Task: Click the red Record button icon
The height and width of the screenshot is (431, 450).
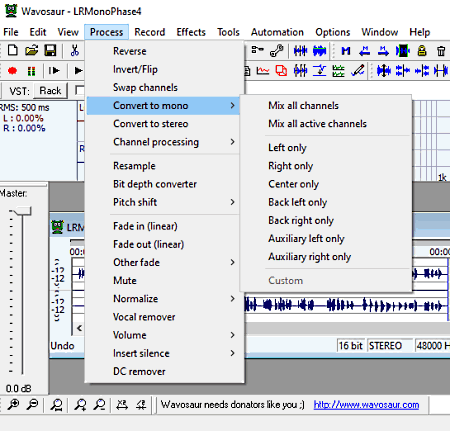Action: pyautogui.click(x=12, y=71)
